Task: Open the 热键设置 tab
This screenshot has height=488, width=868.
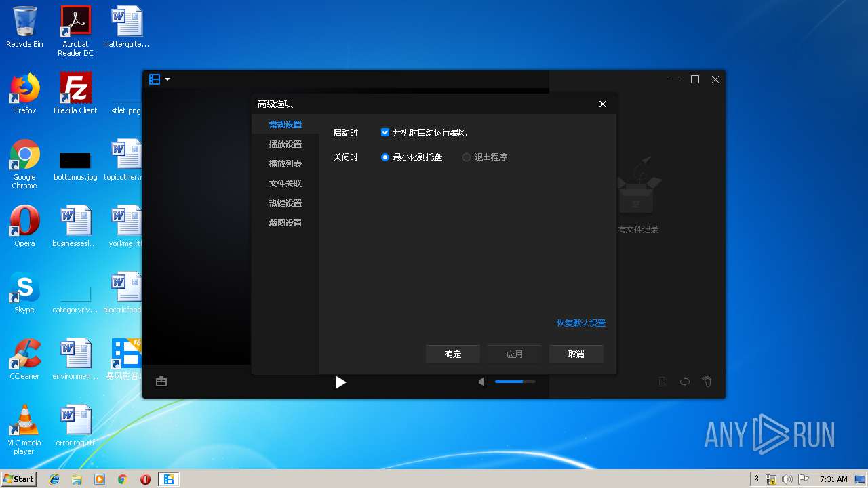Action: coord(285,203)
